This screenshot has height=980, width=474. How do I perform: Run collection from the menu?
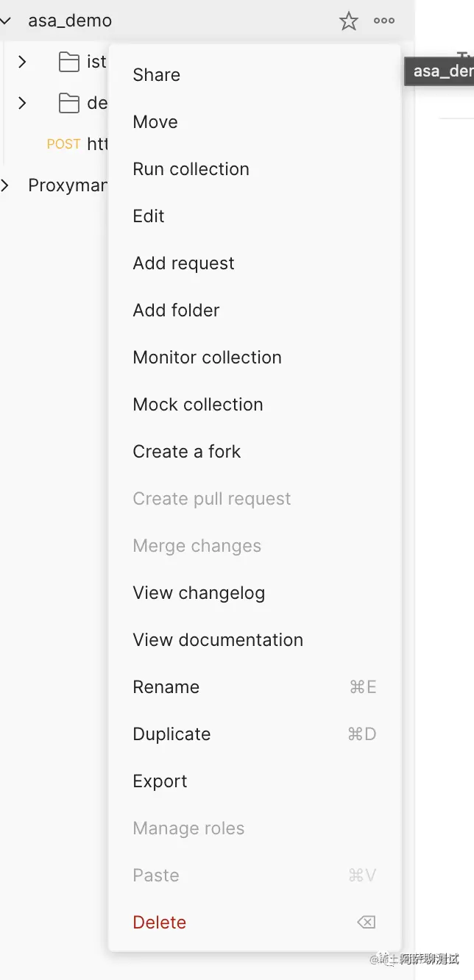(191, 169)
